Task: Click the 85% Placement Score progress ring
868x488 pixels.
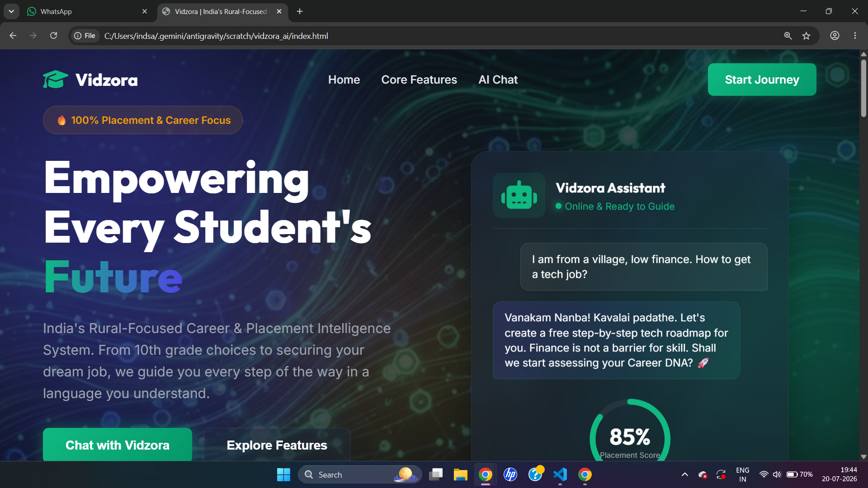Action: (x=630, y=432)
